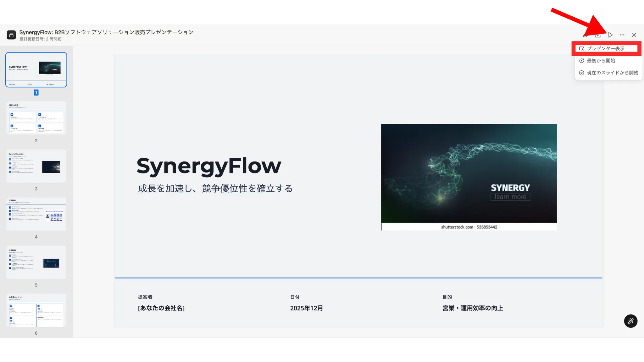Click the export download icon in header
This screenshot has height=362, width=644.
[598, 35]
